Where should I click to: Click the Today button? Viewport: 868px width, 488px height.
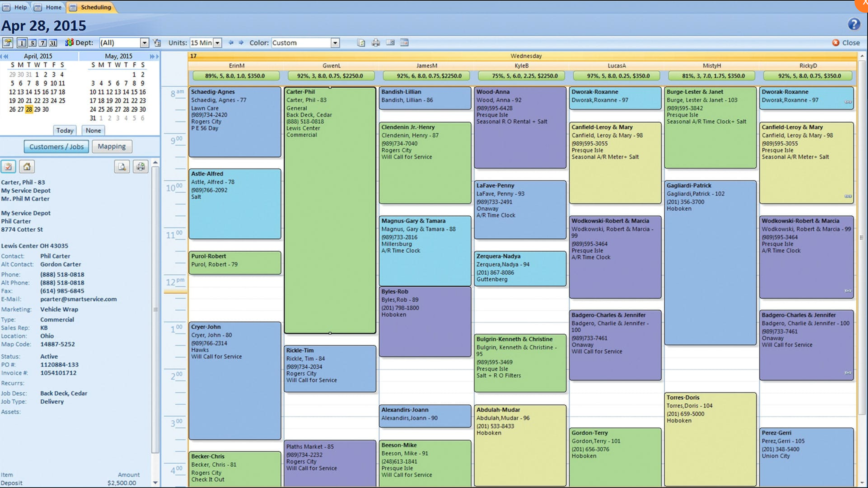65,130
